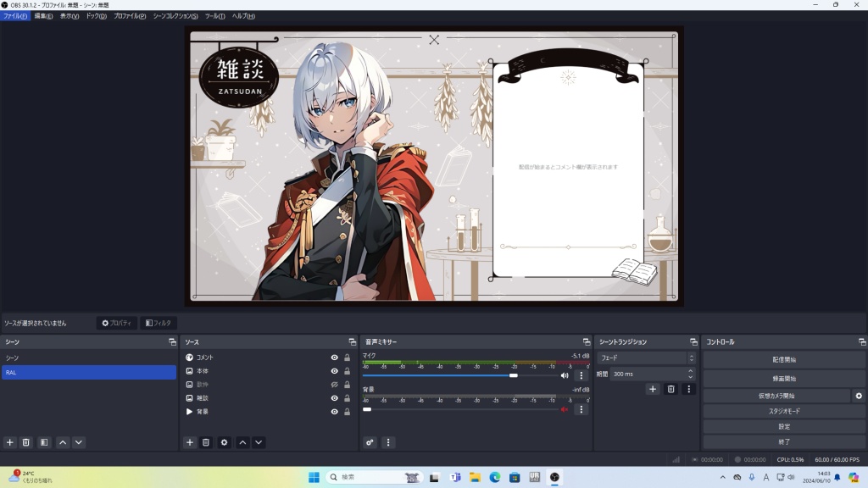This screenshot has height=488, width=868.
Task: Open advanced audio properties gears icon
Action: 370,442
